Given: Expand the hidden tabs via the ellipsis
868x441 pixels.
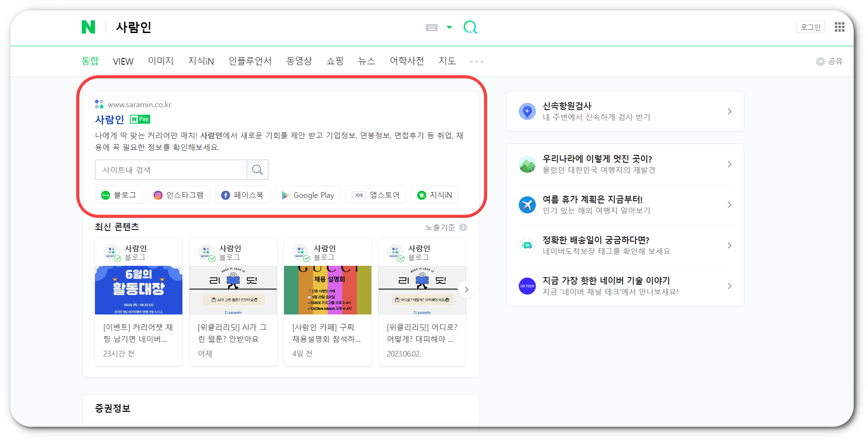Looking at the screenshot, I should coord(476,61).
